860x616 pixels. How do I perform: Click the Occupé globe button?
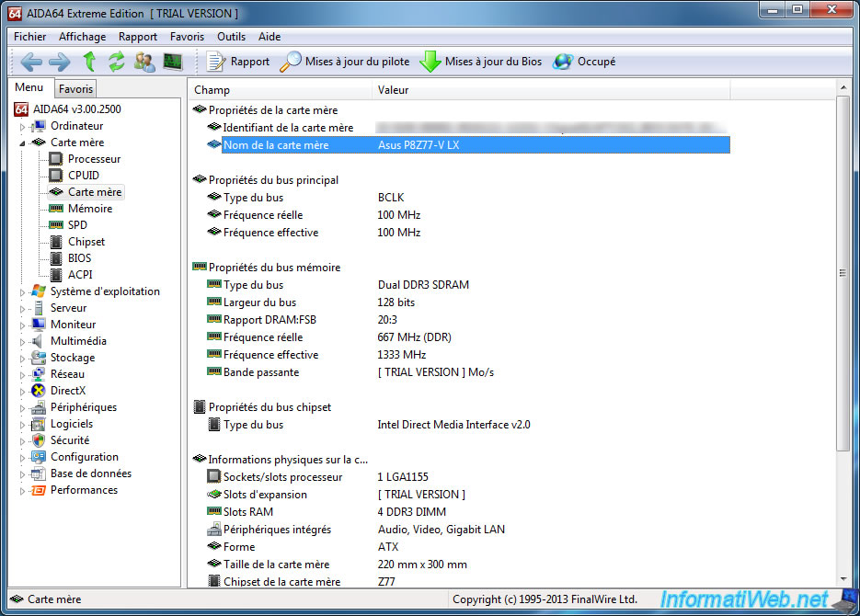point(584,62)
